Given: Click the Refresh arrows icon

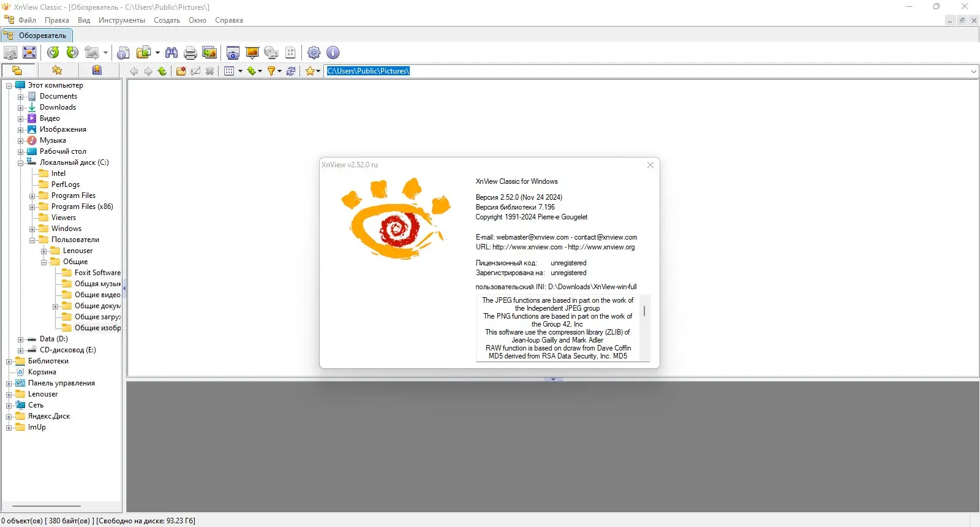Looking at the screenshot, I should tap(291, 71).
